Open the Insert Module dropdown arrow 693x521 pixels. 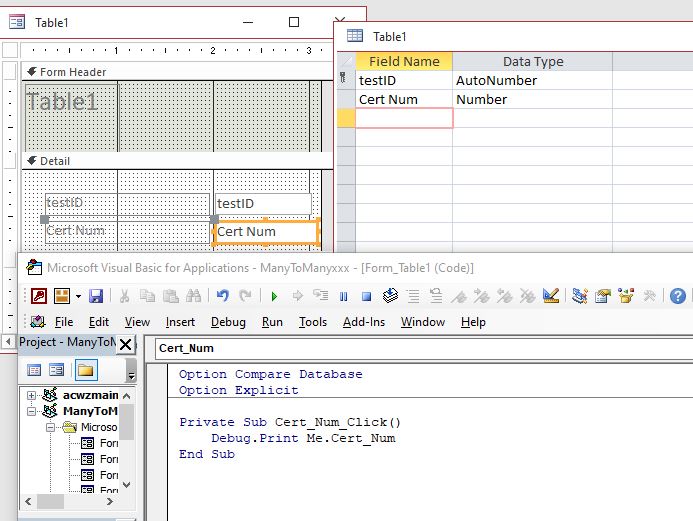(78, 296)
